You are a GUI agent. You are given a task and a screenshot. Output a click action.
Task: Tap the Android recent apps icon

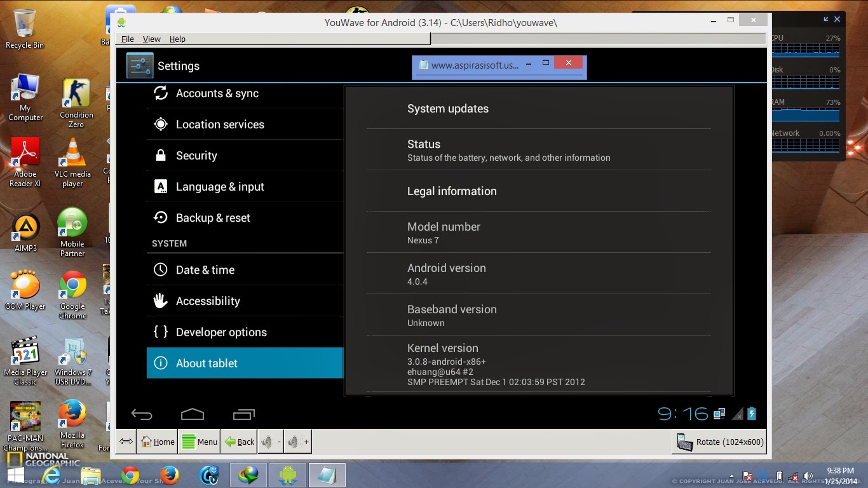243,415
